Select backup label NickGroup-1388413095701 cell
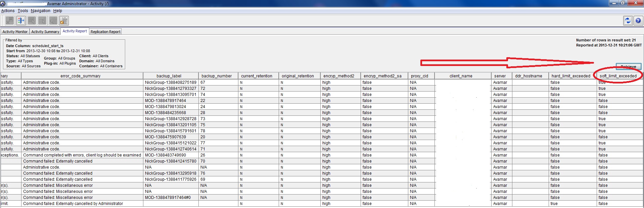This screenshot has height=208, width=644. click(171, 95)
